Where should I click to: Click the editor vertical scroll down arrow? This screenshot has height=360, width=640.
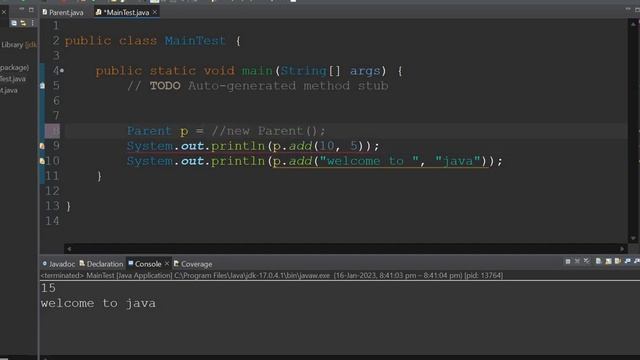633,238
